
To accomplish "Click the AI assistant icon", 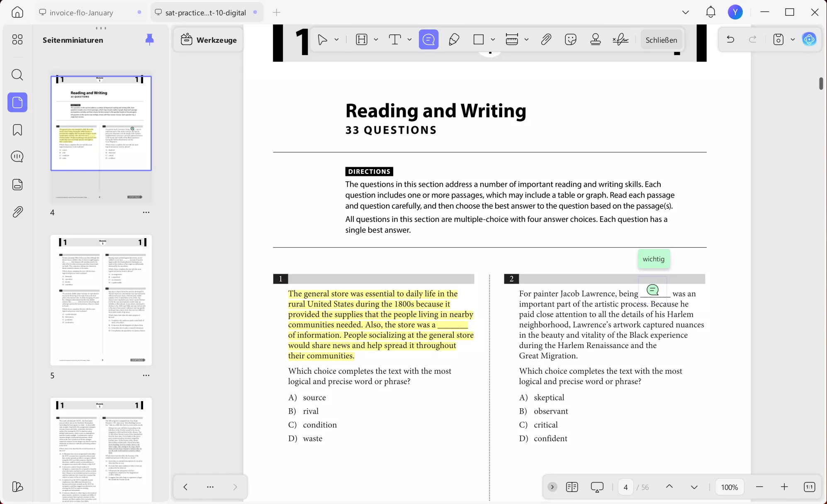I will click(809, 40).
